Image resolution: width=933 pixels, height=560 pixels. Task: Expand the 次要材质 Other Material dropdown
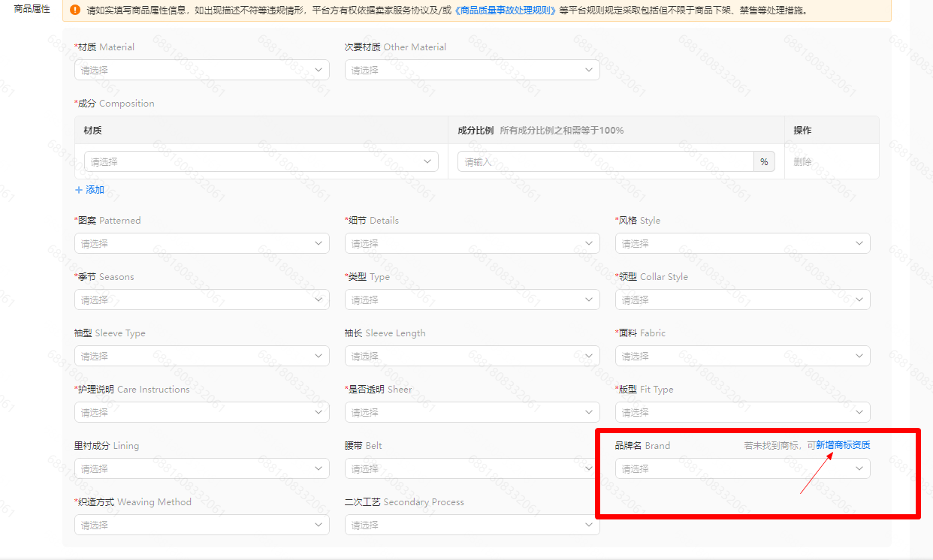pos(472,70)
